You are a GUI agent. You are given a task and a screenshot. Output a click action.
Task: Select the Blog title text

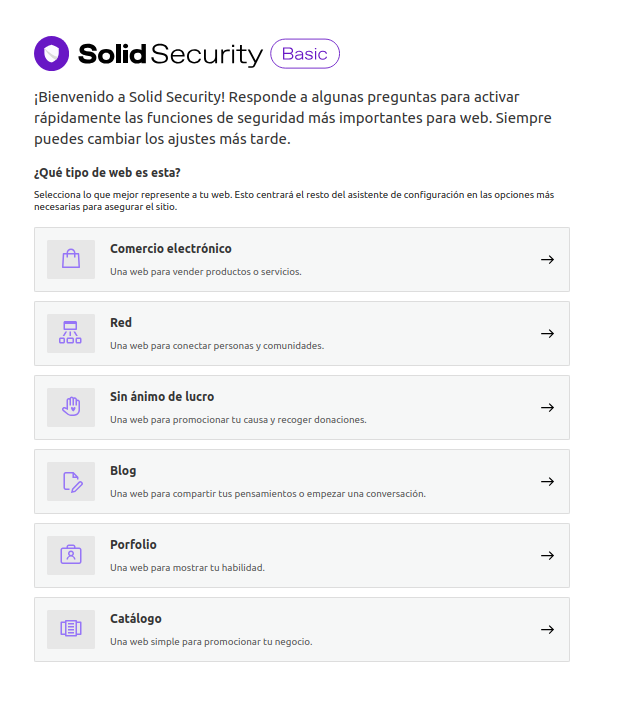123,471
